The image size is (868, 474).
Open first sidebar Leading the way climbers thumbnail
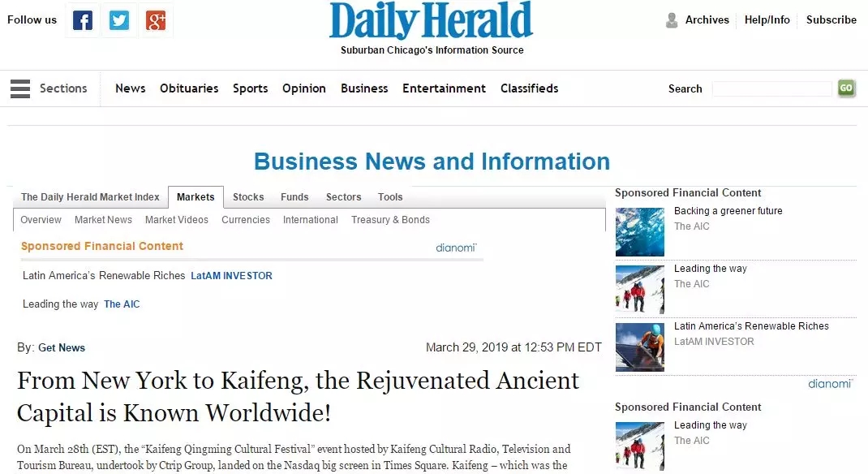[x=640, y=290]
